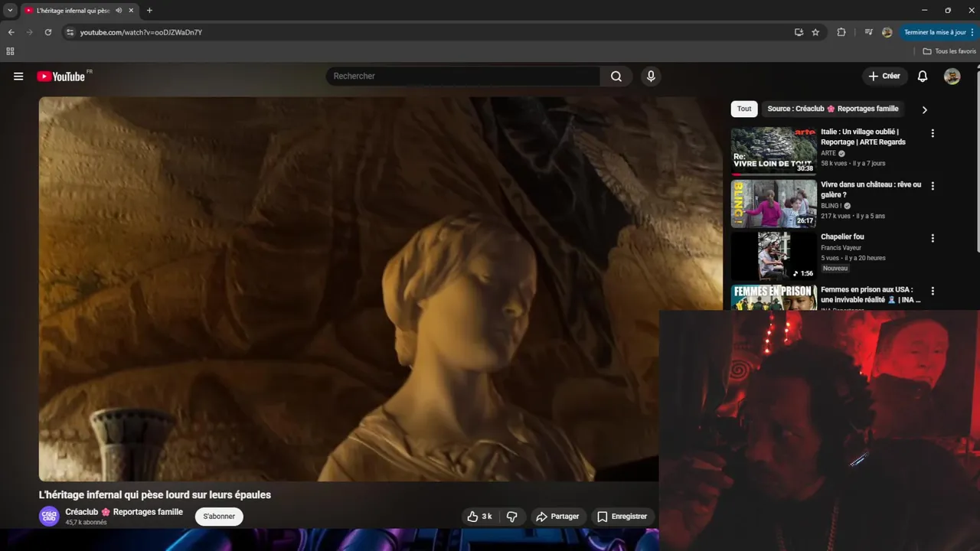
Task: Open the Créaclub Reportages famille channel link
Action: point(124,512)
